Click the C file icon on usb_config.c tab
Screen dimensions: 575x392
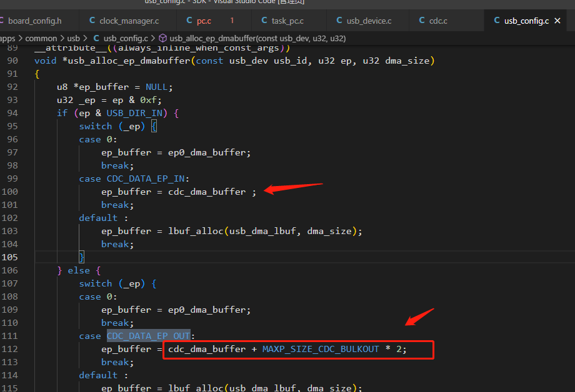497,21
